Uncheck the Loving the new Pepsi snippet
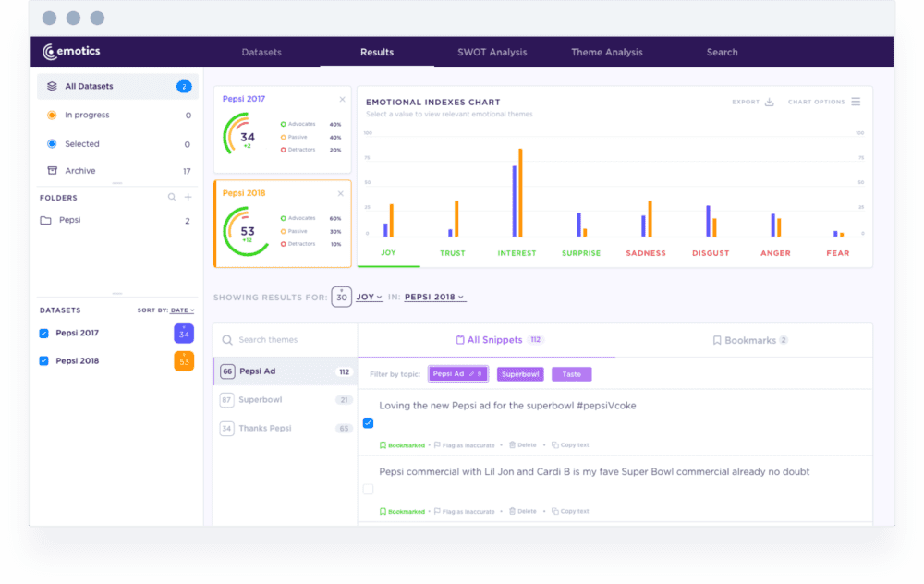This screenshot has width=924, height=584. (369, 422)
